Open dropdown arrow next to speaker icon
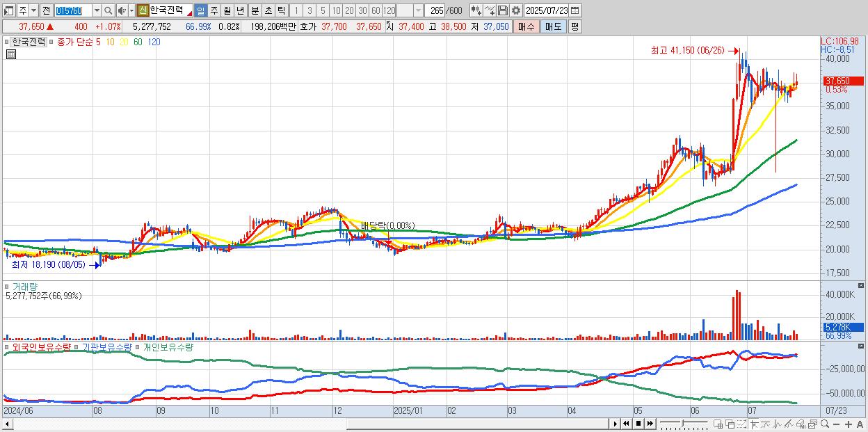Viewport: 868px width, 432px height. coord(131,10)
